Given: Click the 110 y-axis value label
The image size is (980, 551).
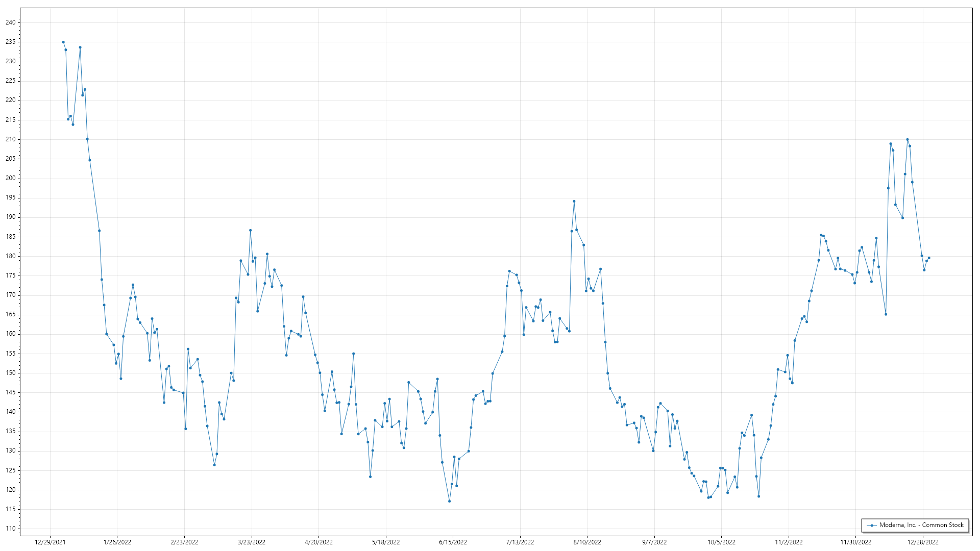Looking at the screenshot, I should [11, 529].
